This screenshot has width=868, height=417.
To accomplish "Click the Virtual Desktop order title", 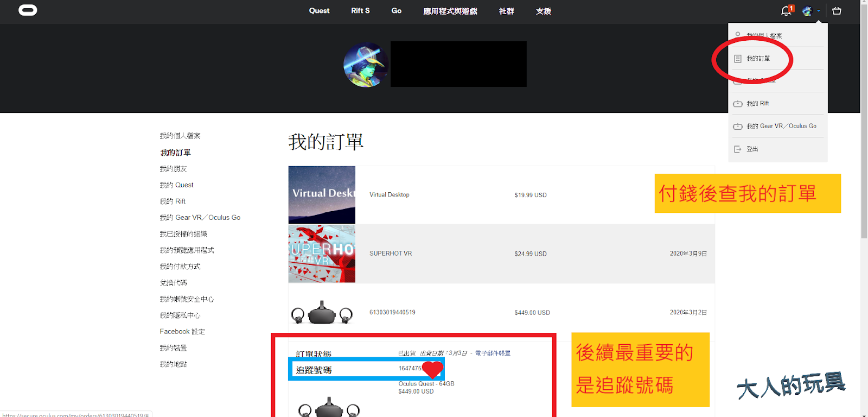I will 390,195.
